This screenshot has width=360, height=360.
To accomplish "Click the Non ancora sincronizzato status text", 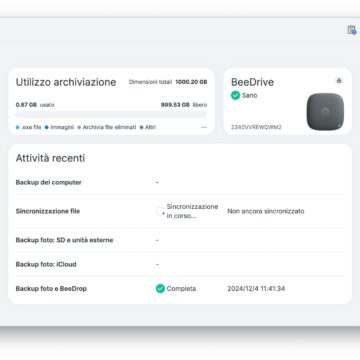I will pos(266,211).
